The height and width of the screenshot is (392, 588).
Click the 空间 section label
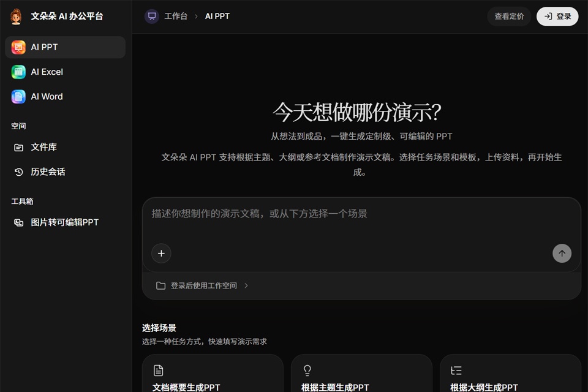18,126
